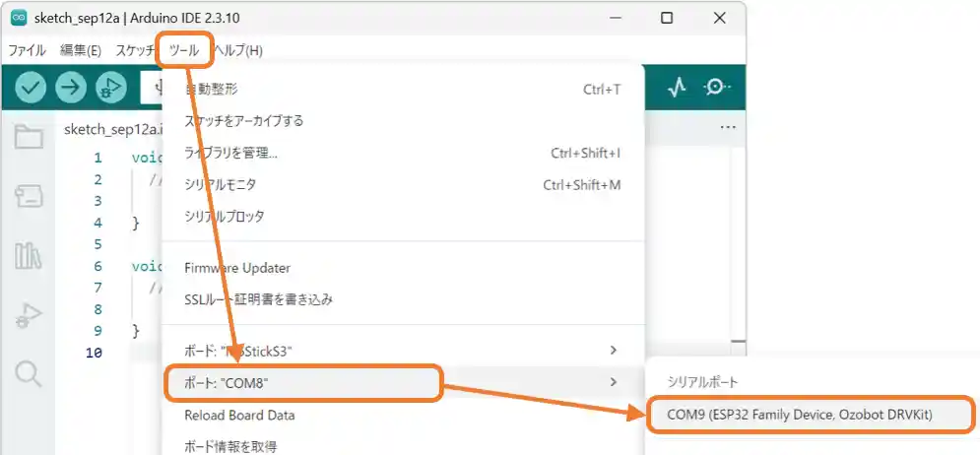Click line number 5 in the gutter
Screen dimensions: 980x455
click(x=98, y=244)
